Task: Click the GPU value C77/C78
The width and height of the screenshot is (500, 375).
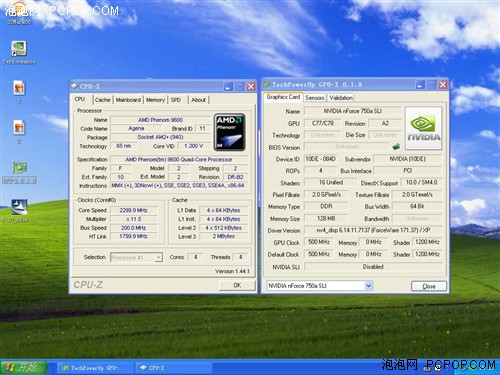Action: point(323,123)
